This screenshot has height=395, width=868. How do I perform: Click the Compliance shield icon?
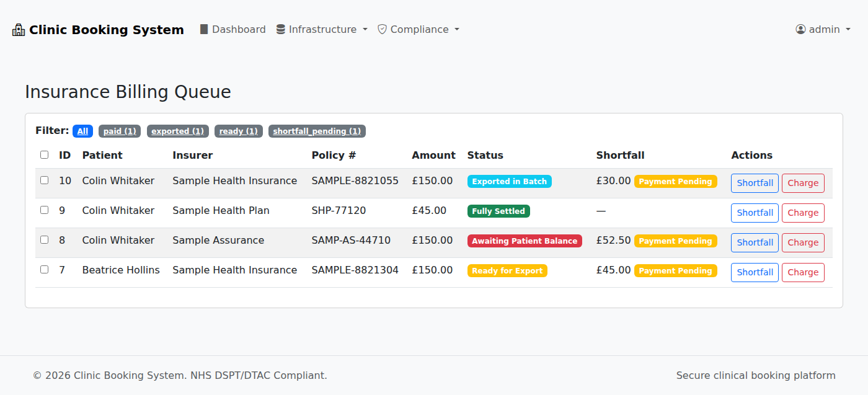(382, 29)
